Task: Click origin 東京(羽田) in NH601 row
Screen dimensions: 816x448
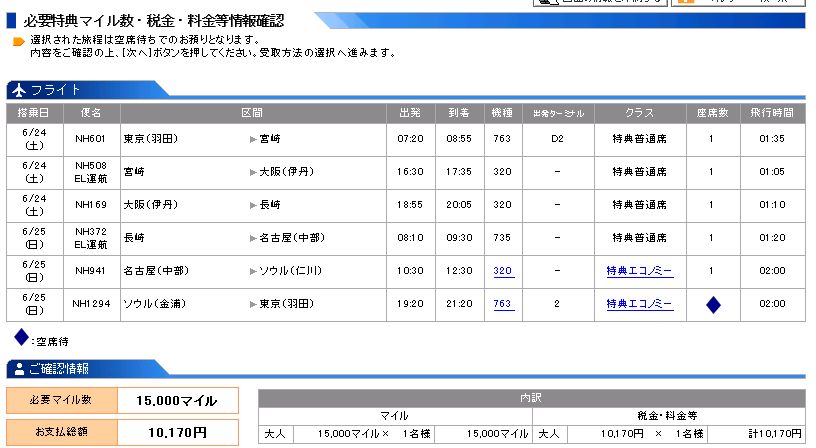Action: (151, 139)
